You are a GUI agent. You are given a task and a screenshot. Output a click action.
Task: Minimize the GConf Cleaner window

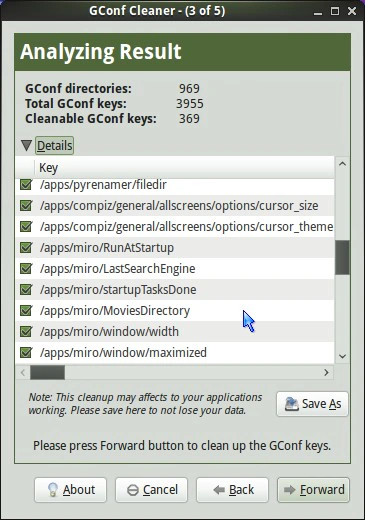click(318, 13)
